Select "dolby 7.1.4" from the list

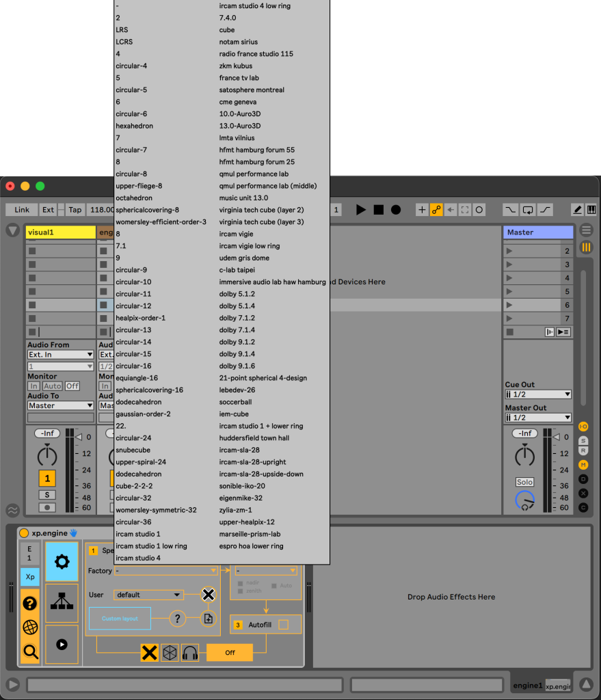click(x=237, y=330)
